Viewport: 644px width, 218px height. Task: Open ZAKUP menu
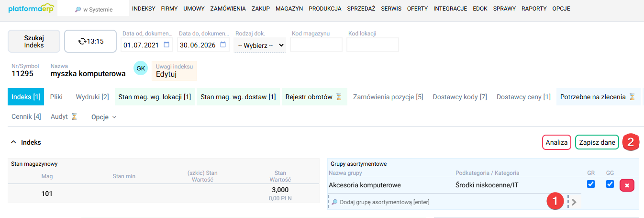(x=261, y=9)
